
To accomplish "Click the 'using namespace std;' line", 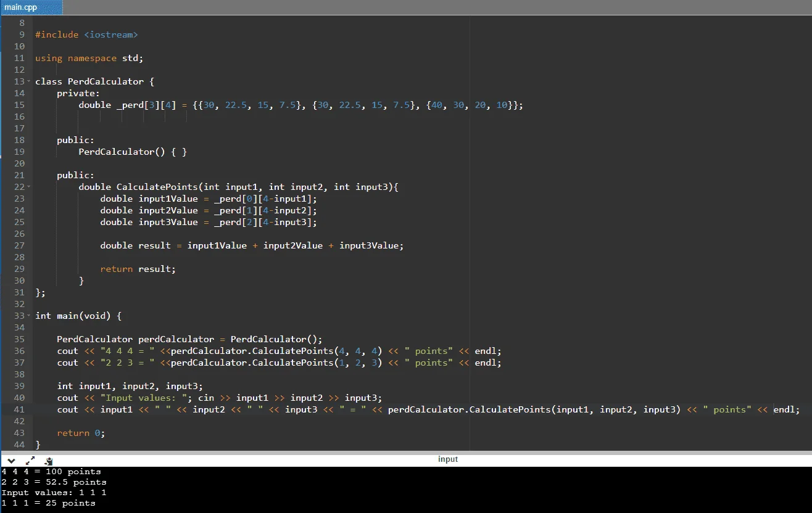I will click(89, 59).
